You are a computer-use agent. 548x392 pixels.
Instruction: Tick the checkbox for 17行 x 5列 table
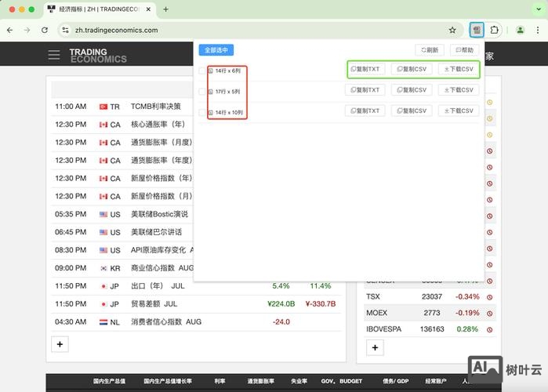point(202,92)
